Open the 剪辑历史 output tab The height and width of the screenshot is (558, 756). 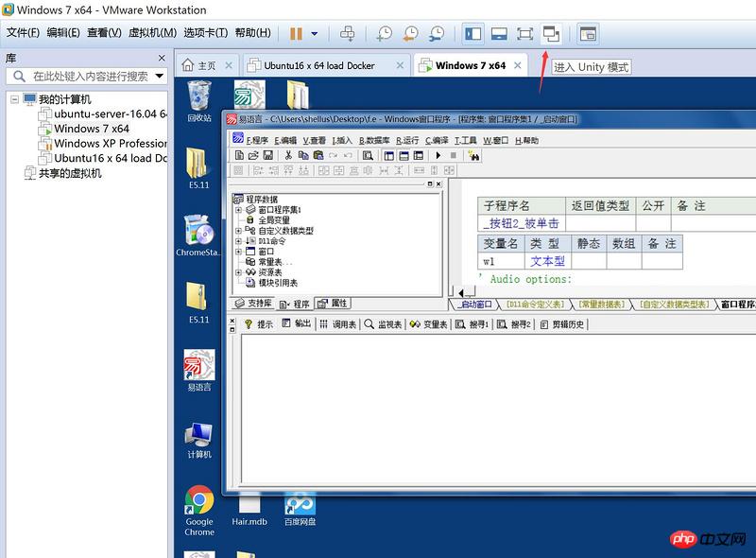coord(562,323)
